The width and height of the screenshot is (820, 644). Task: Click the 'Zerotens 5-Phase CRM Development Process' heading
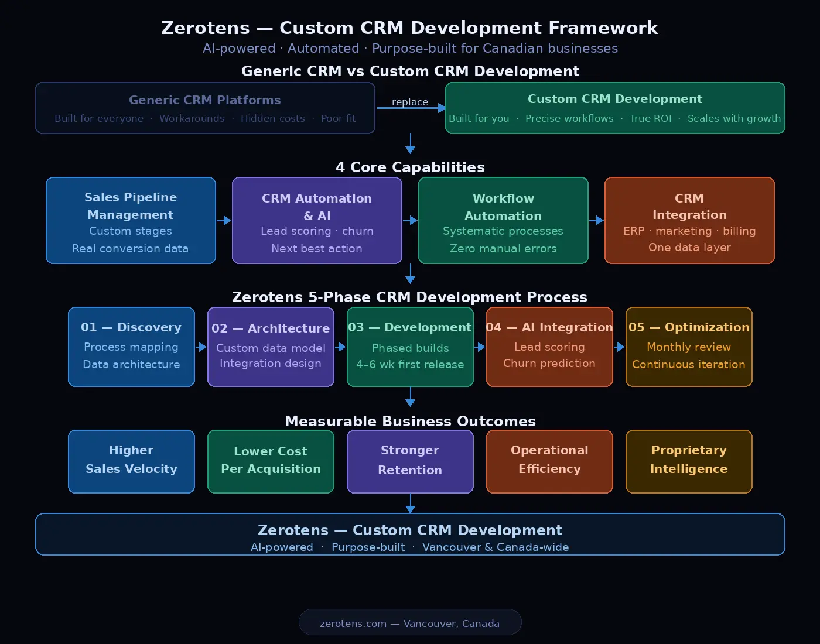click(x=410, y=297)
